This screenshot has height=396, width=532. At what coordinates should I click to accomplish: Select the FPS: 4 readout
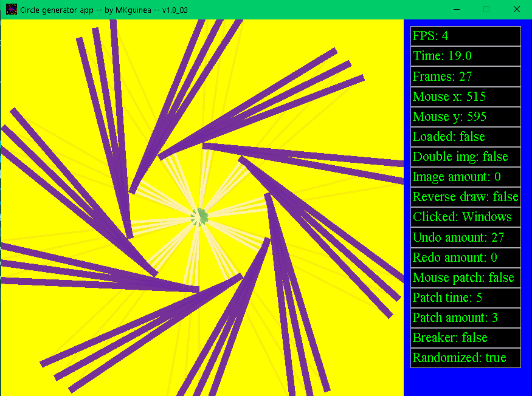point(466,36)
